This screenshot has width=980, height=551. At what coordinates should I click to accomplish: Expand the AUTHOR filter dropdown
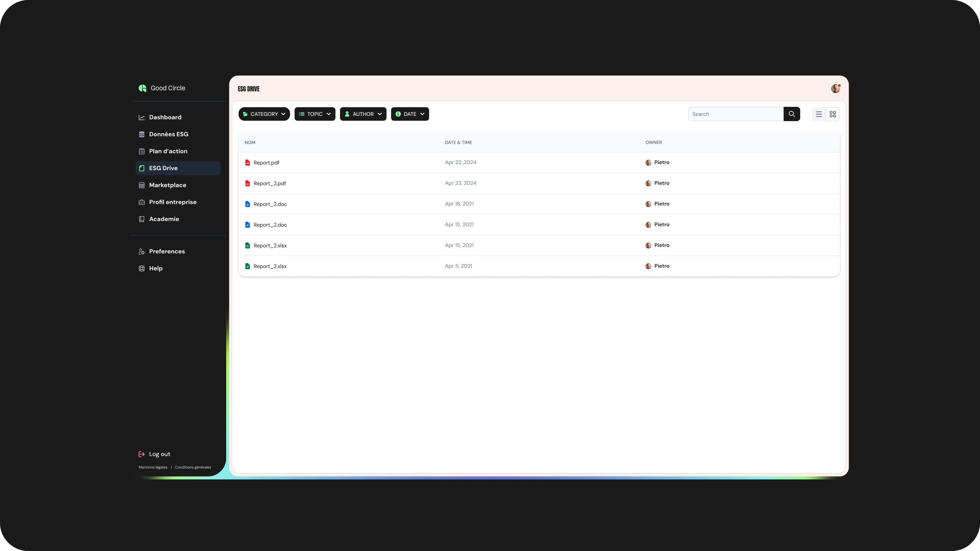point(363,114)
